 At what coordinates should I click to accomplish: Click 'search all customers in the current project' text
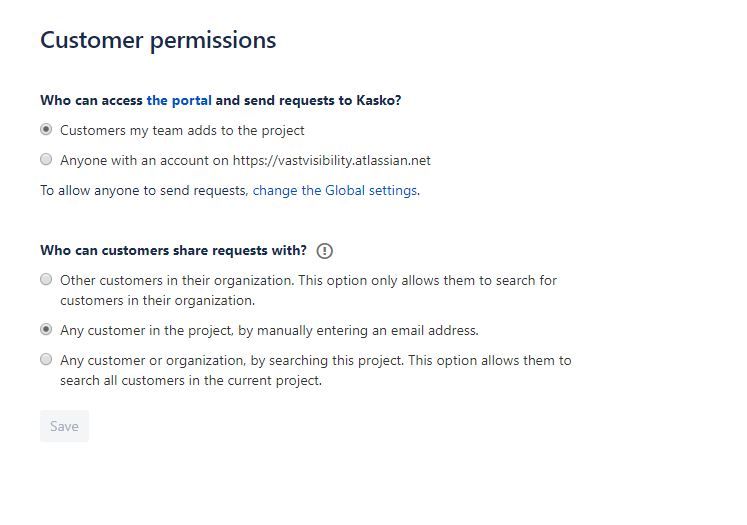pyautogui.click(x=191, y=381)
